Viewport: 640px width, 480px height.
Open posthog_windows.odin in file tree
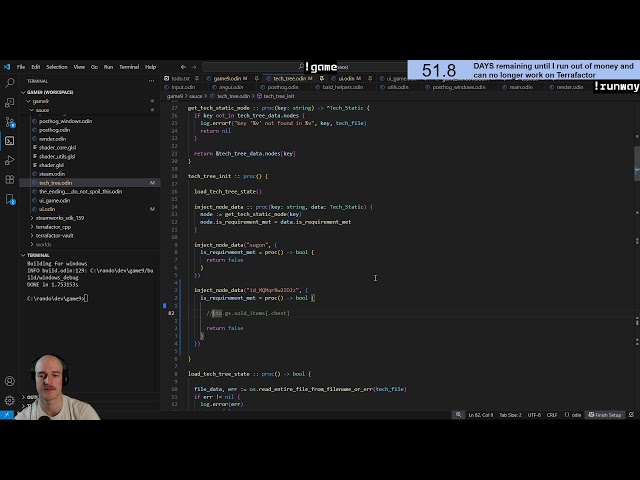(65, 121)
